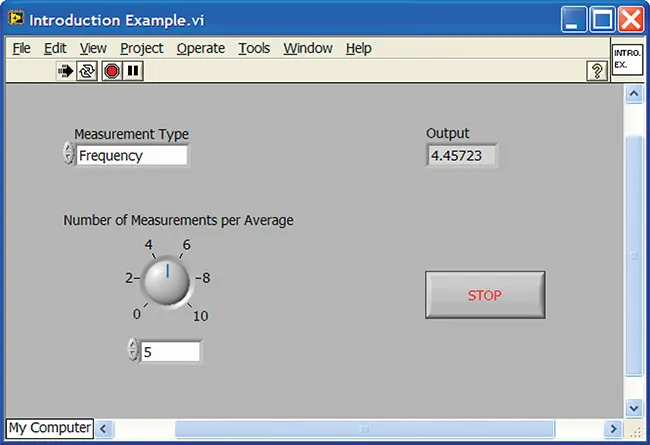Click the My Computer status label

(50, 428)
